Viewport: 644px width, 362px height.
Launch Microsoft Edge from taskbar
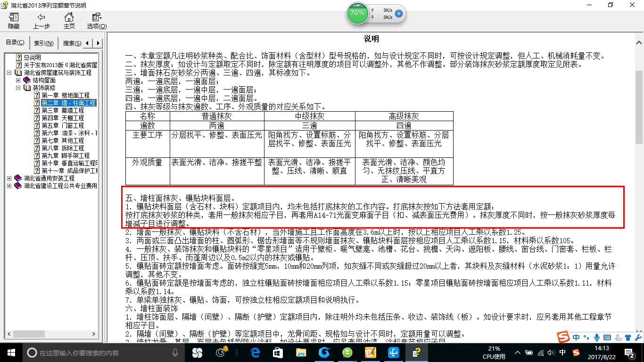click(256, 353)
